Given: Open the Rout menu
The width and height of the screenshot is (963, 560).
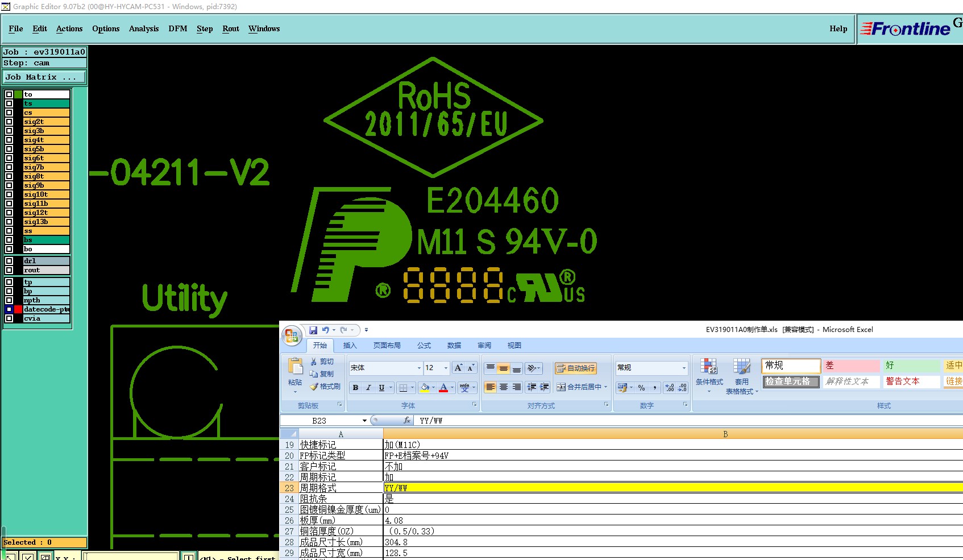Looking at the screenshot, I should tap(231, 29).
